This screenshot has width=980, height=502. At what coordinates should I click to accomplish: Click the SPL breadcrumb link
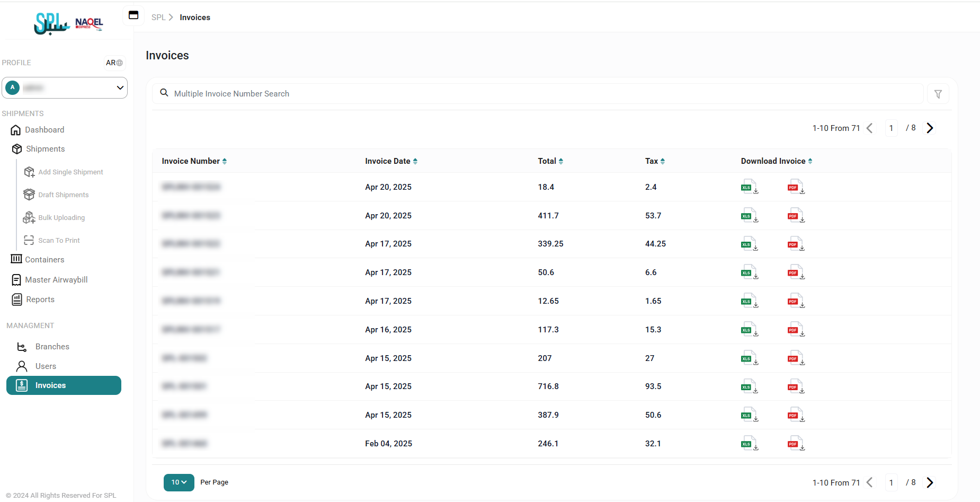(158, 17)
